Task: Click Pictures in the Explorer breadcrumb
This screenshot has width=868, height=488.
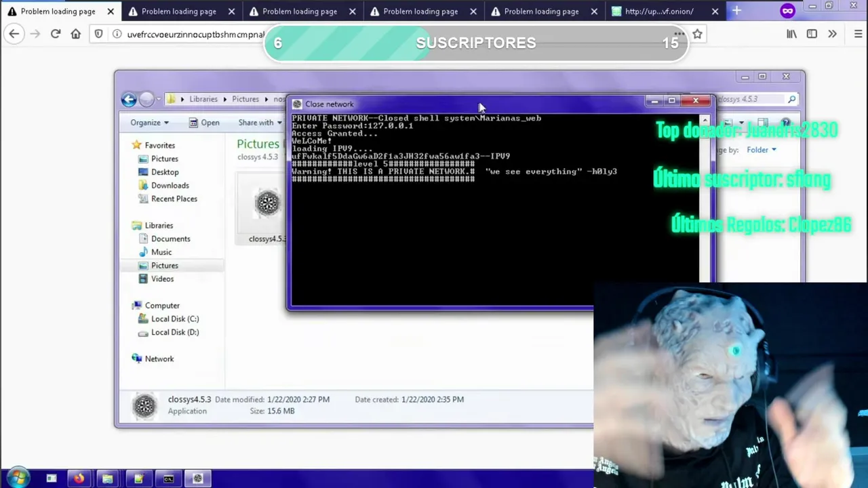Action: click(x=245, y=99)
